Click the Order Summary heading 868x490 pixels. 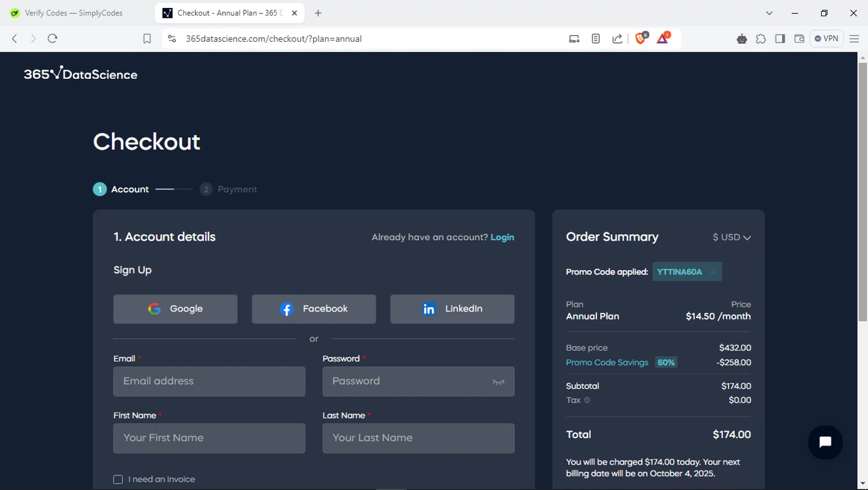612,237
